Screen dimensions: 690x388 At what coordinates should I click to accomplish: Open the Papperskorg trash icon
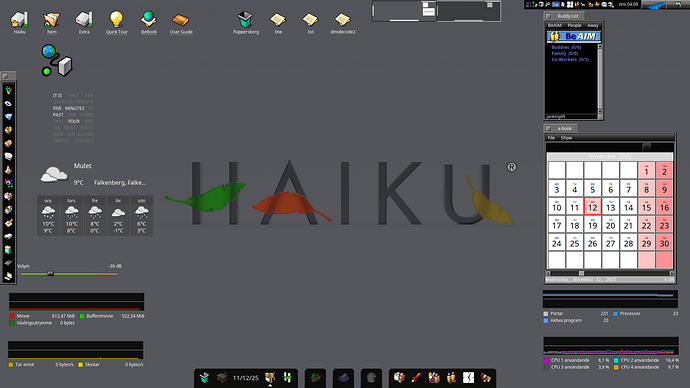(x=245, y=19)
